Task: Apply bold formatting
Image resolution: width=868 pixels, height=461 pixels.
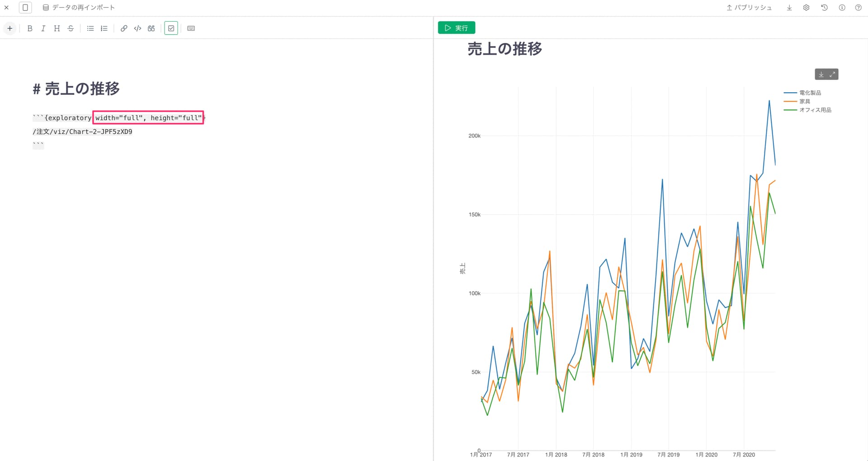Action: [x=30, y=28]
